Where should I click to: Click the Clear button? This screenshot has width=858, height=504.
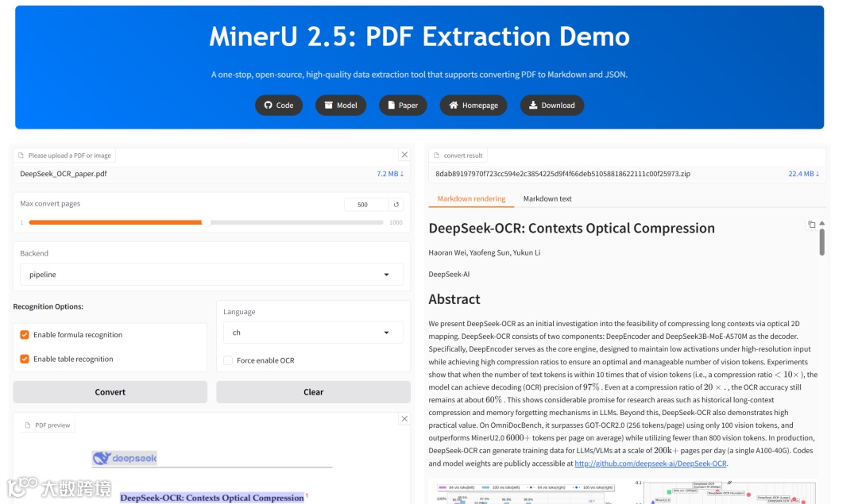[314, 392]
